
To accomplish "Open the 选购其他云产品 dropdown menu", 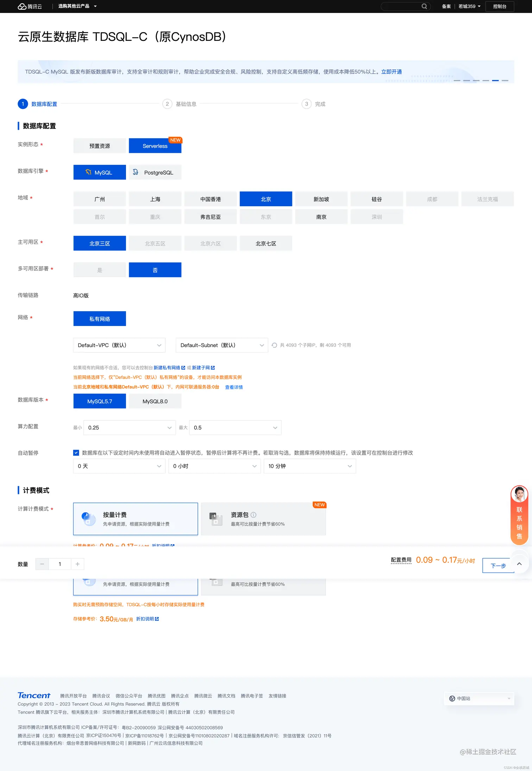I will point(77,6).
